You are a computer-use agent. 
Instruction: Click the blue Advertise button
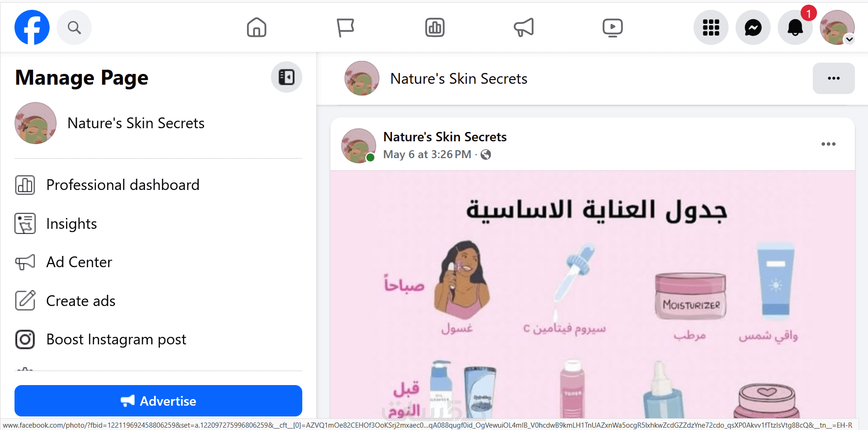coord(158,401)
